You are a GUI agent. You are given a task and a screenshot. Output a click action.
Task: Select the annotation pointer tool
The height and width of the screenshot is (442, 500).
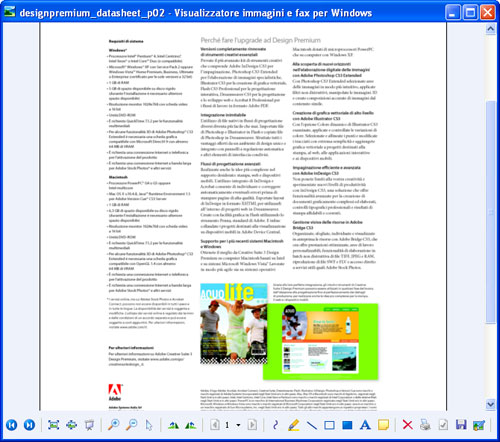click(149, 425)
